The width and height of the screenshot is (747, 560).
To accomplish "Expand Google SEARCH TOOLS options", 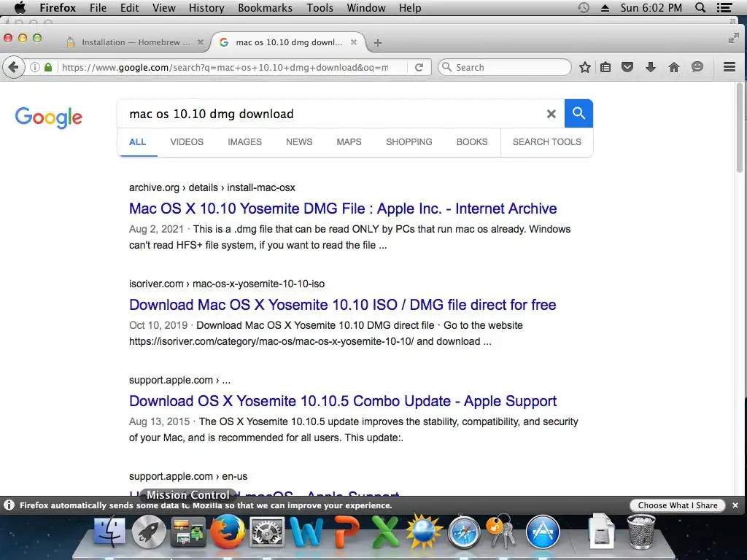I will [x=547, y=142].
